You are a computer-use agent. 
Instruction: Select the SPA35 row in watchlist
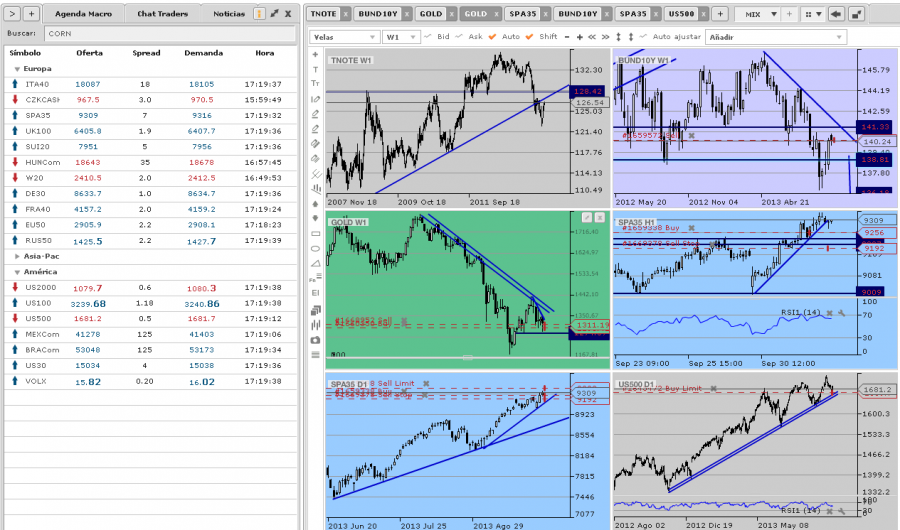point(150,115)
